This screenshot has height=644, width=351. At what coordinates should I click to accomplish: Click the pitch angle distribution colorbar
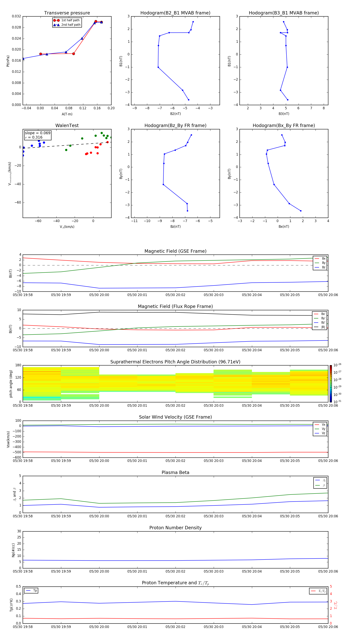point(331,383)
